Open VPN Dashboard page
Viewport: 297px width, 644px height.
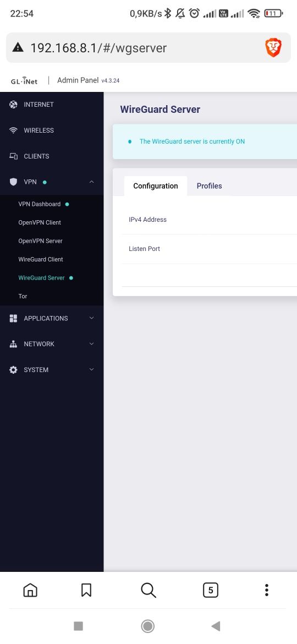pyautogui.click(x=40, y=204)
